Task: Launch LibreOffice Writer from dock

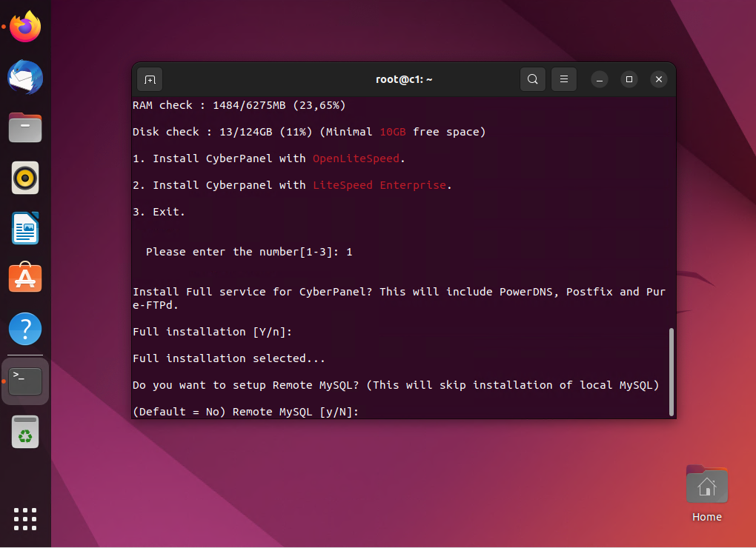Action: [x=25, y=228]
